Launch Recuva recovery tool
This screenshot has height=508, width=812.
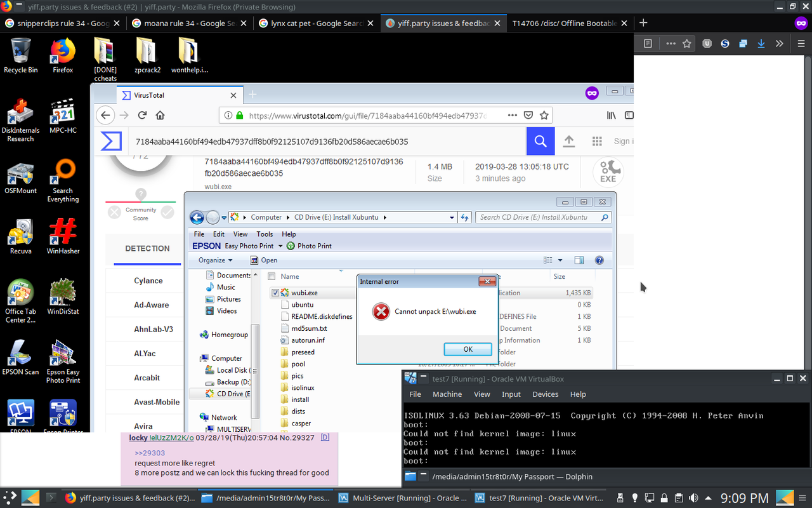[x=20, y=237]
